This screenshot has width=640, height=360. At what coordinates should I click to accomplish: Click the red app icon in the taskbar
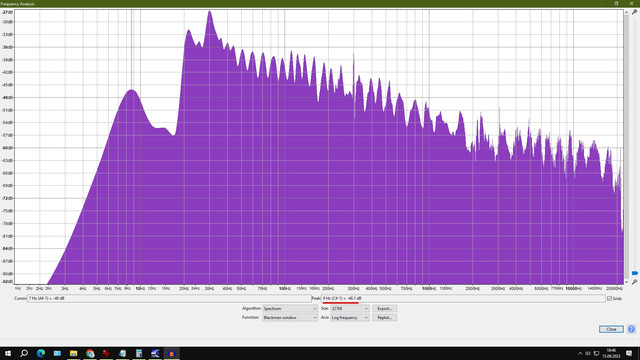pos(106,353)
